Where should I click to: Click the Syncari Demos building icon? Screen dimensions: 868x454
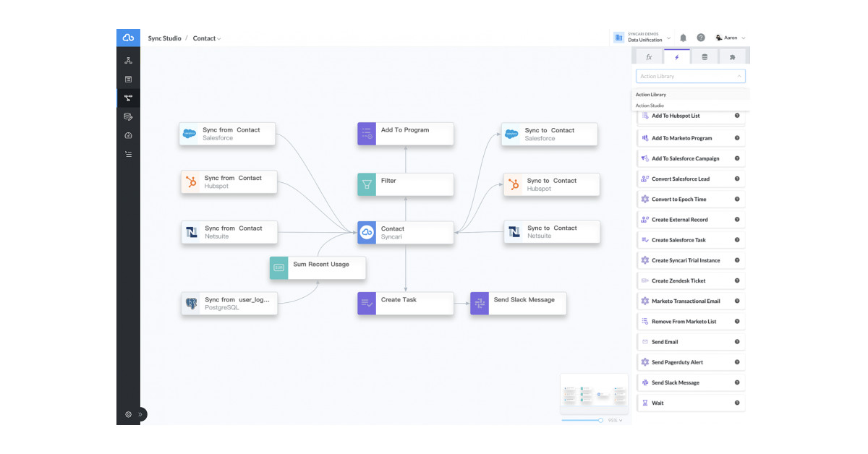(619, 38)
